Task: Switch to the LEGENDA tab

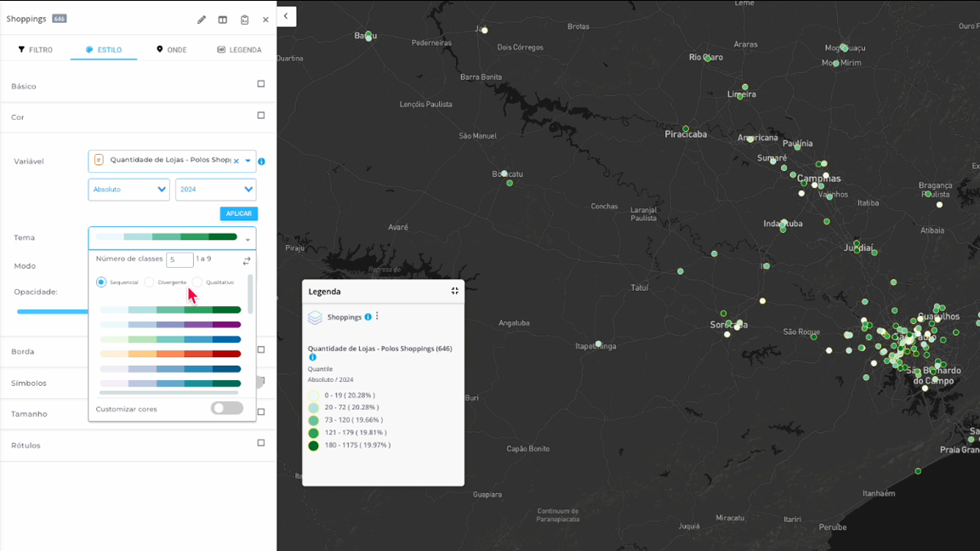Action: coord(239,50)
